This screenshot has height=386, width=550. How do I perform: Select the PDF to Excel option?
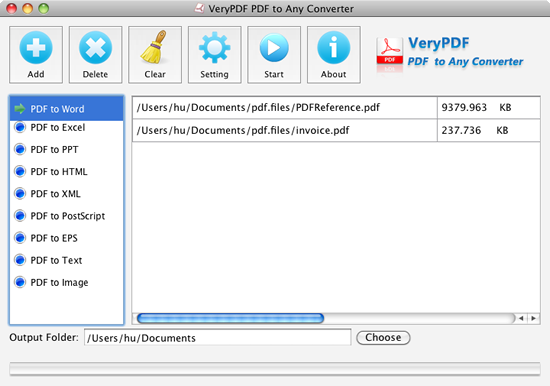coord(67,127)
